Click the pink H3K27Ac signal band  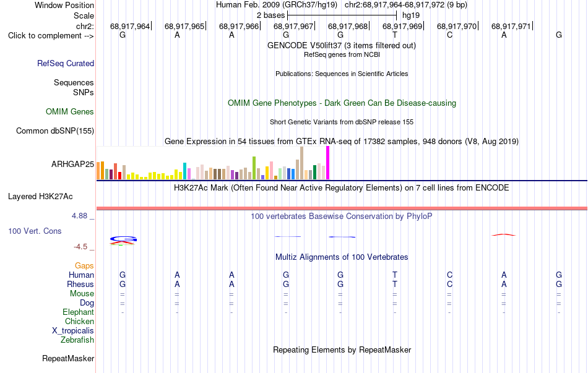pos(342,208)
